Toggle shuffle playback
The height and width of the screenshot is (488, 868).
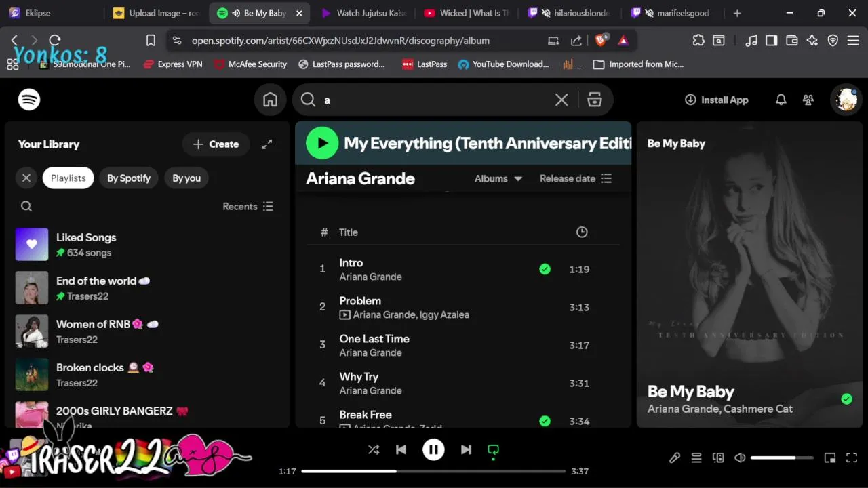tap(374, 449)
